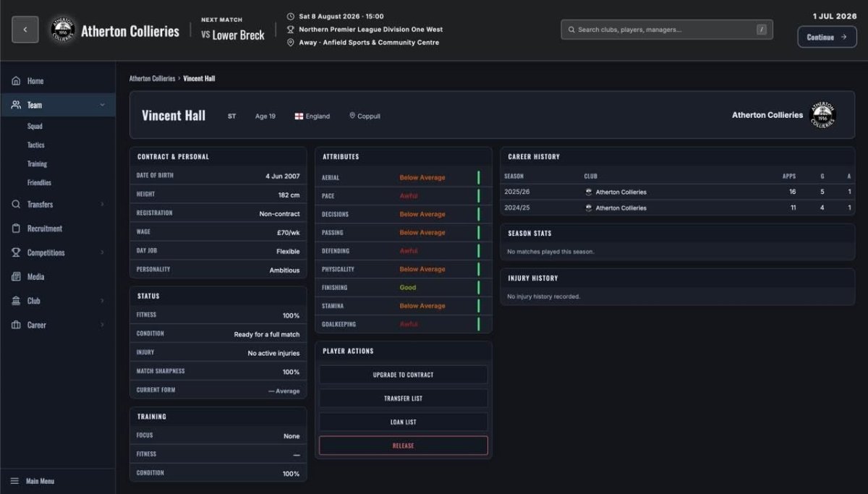Click the back arrow button
The width and height of the screenshot is (868, 494).
pyautogui.click(x=25, y=30)
